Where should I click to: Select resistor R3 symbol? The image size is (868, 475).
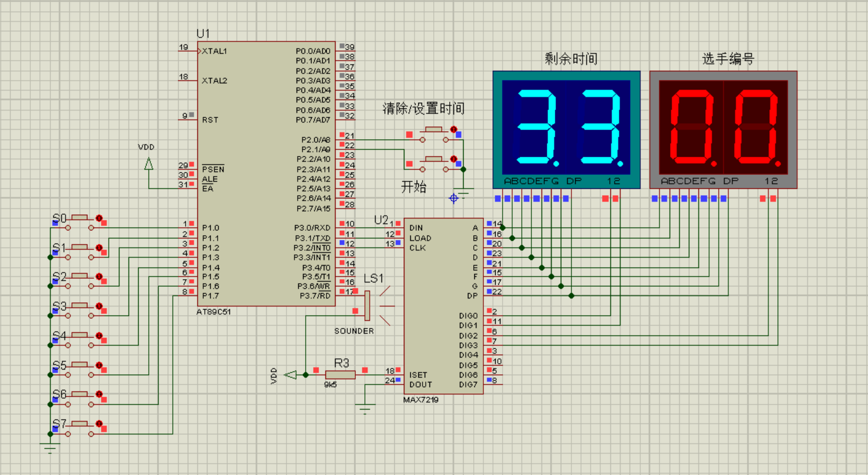pos(340,375)
